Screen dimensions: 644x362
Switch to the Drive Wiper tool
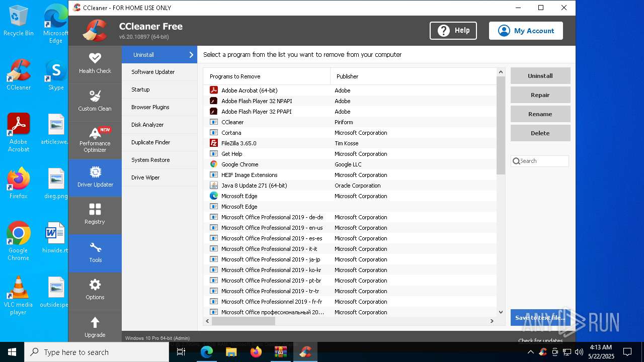coord(159,177)
